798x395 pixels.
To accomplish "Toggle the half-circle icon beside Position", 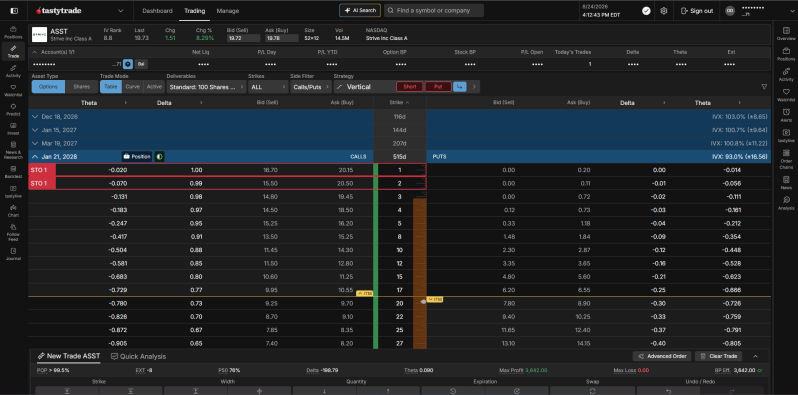I will [x=159, y=157].
